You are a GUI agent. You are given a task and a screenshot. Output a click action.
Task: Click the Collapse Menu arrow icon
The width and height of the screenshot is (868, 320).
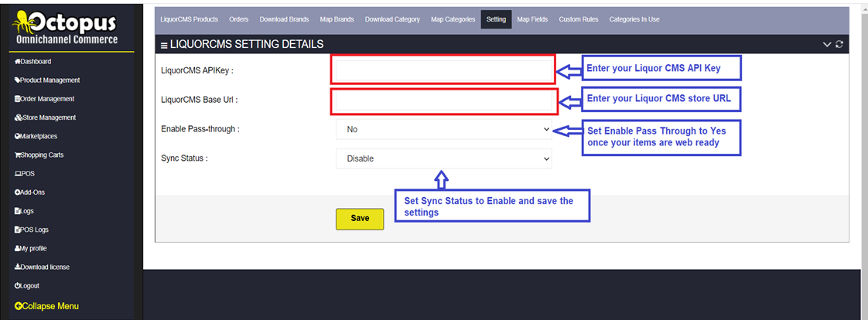[x=19, y=305]
